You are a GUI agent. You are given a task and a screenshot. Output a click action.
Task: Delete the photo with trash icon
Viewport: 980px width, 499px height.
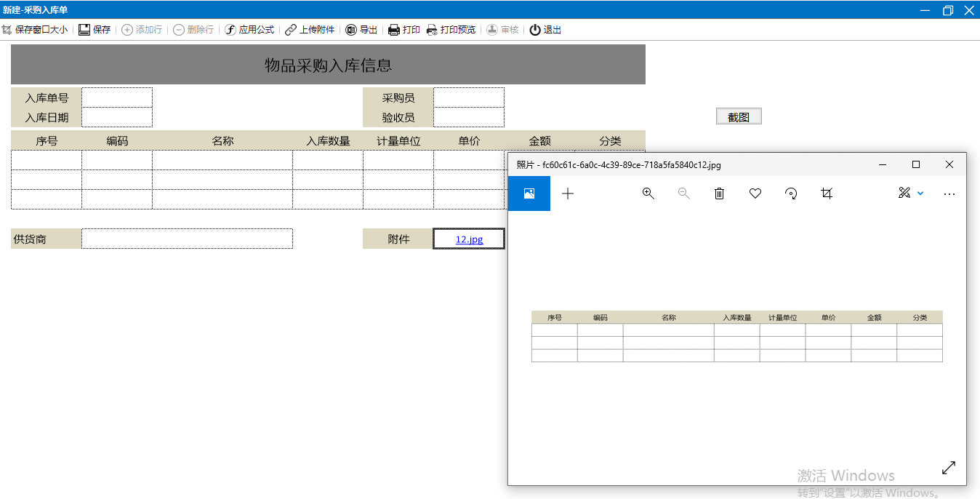tap(719, 193)
